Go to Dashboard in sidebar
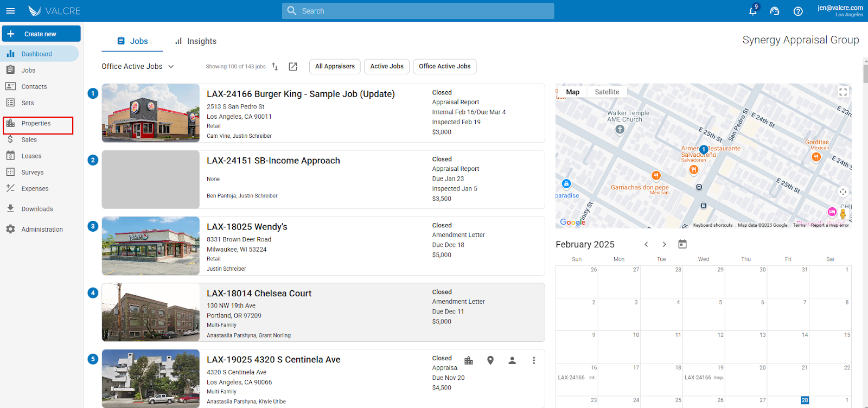 39,54
